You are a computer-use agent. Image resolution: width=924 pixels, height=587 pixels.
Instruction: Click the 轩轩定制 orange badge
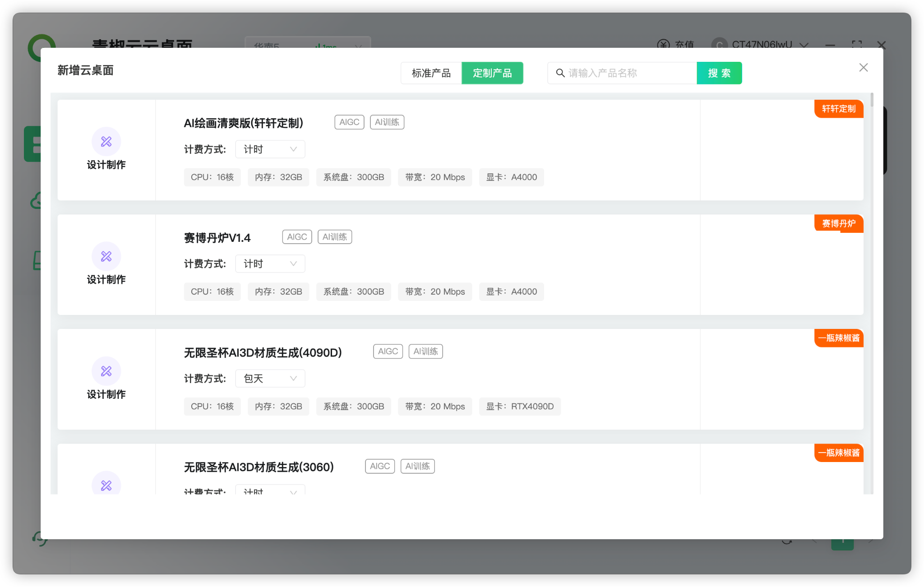pos(839,109)
